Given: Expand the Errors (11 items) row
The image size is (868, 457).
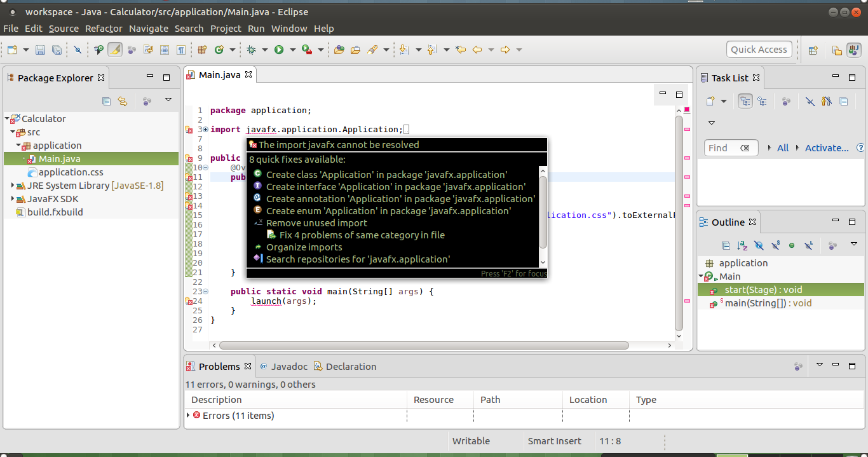Looking at the screenshot, I should pyautogui.click(x=188, y=416).
